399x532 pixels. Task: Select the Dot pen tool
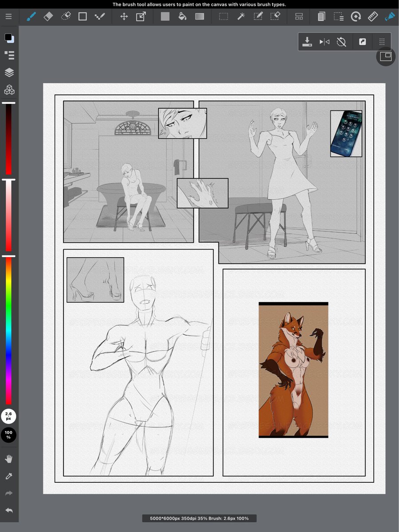100,16
